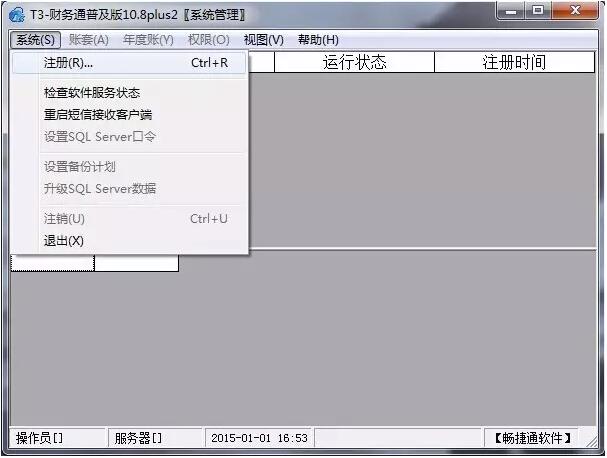Viewport: 607px width, 458px height.
Task: Click the 运行状态 column header
Action: point(354,62)
